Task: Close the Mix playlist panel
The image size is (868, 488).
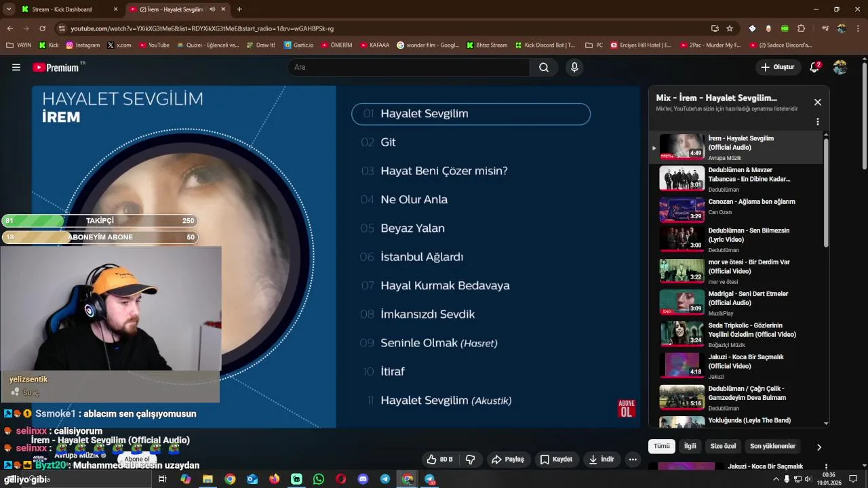Action: pos(818,102)
